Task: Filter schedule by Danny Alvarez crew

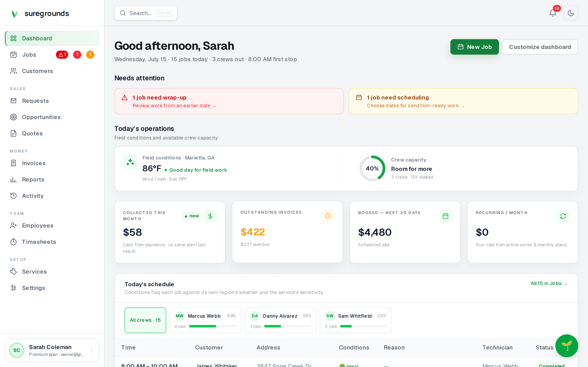Action: coord(280,320)
